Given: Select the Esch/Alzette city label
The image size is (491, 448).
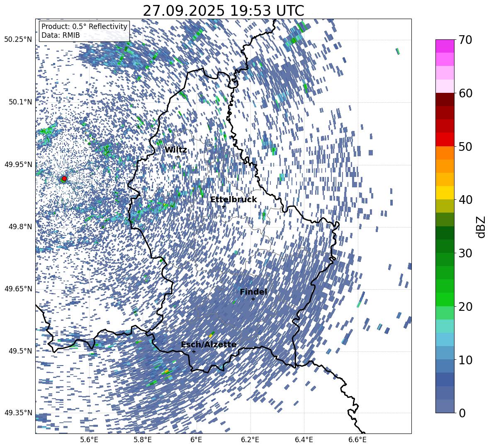Looking at the screenshot, I should (209, 345).
